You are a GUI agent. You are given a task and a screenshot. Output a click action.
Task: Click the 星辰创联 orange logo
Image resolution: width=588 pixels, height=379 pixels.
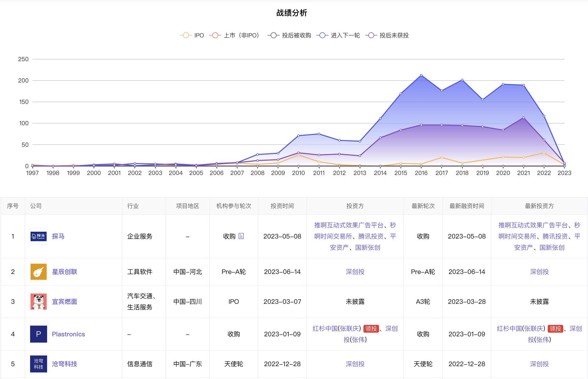point(38,272)
